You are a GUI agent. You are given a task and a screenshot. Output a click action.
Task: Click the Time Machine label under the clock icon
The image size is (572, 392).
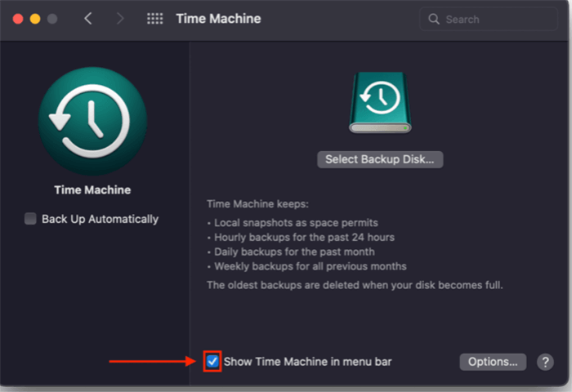[x=92, y=189]
